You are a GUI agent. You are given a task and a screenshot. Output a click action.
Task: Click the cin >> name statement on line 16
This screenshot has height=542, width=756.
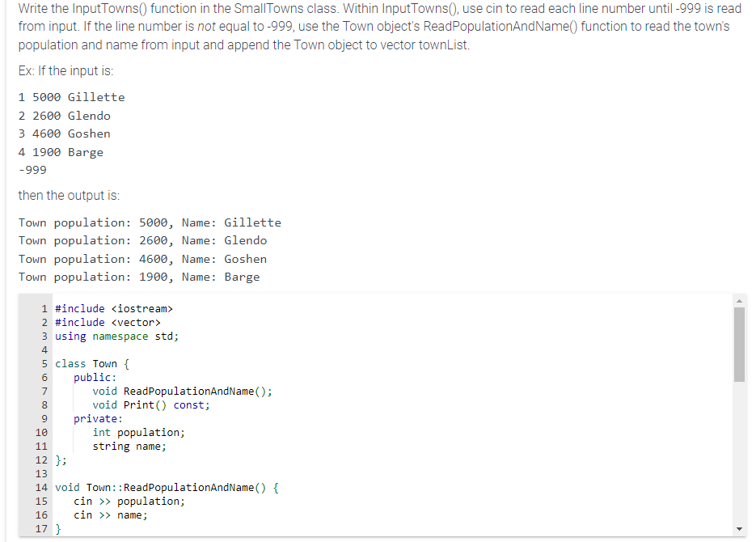pos(111,514)
